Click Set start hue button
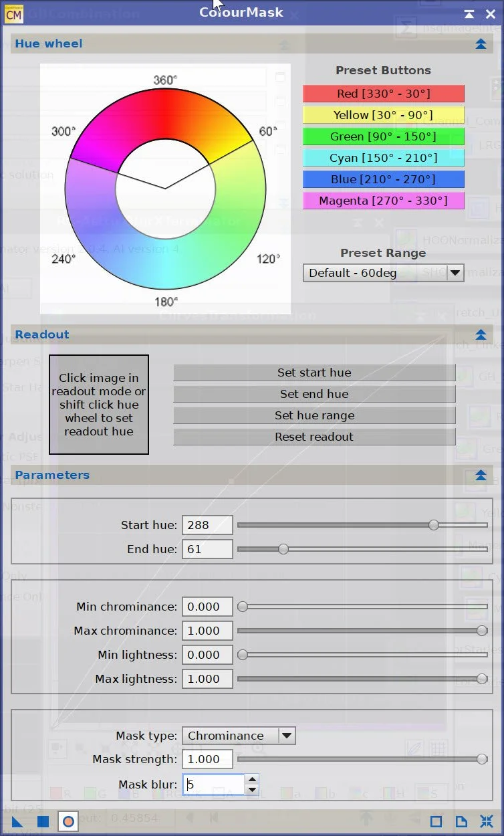Viewport: 504px width, 836px height. [x=314, y=373]
